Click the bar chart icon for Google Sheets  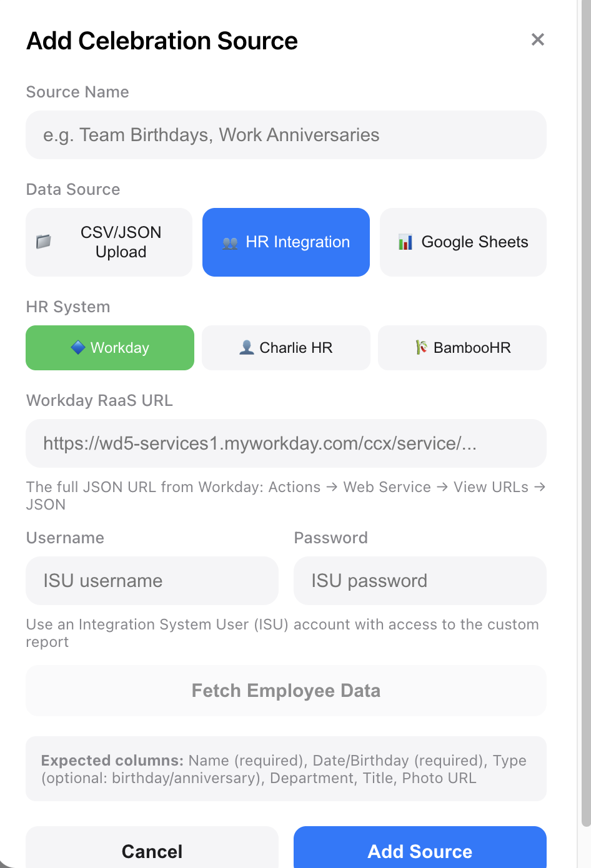click(405, 242)
